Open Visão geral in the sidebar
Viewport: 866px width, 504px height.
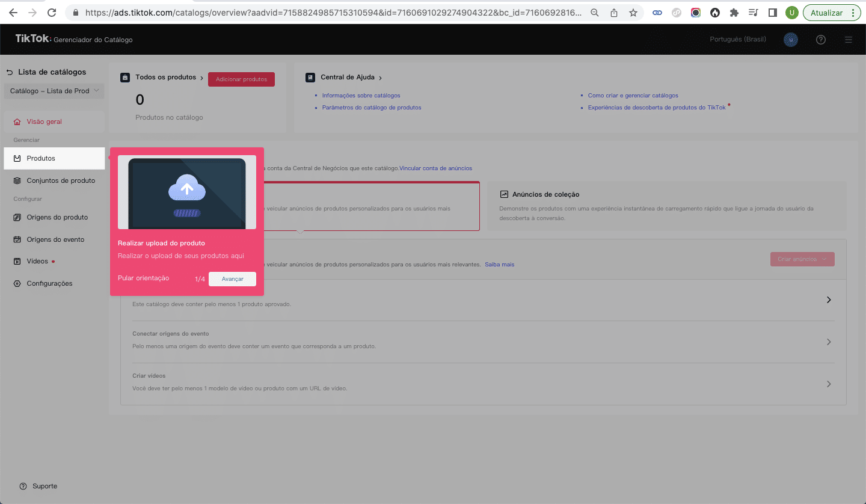[x=54, y=121]
